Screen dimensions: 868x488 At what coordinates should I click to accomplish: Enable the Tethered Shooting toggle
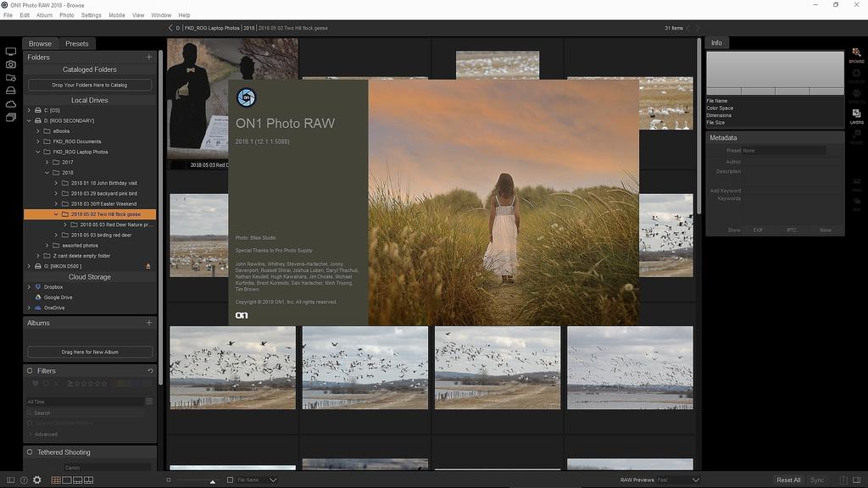point(30,452)
